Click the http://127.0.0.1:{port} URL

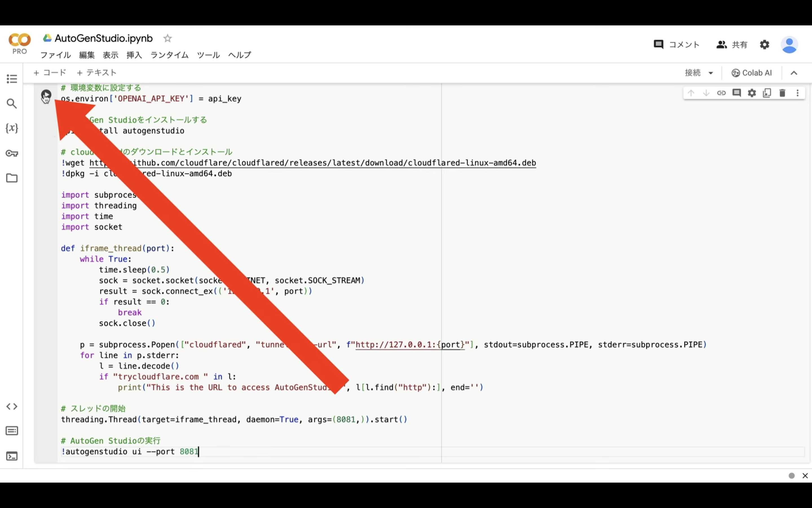(410, 345)
